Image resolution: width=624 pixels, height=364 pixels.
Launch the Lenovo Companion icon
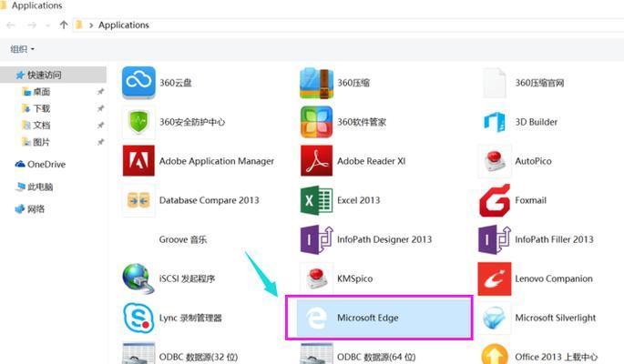click(x=495, y=278)
